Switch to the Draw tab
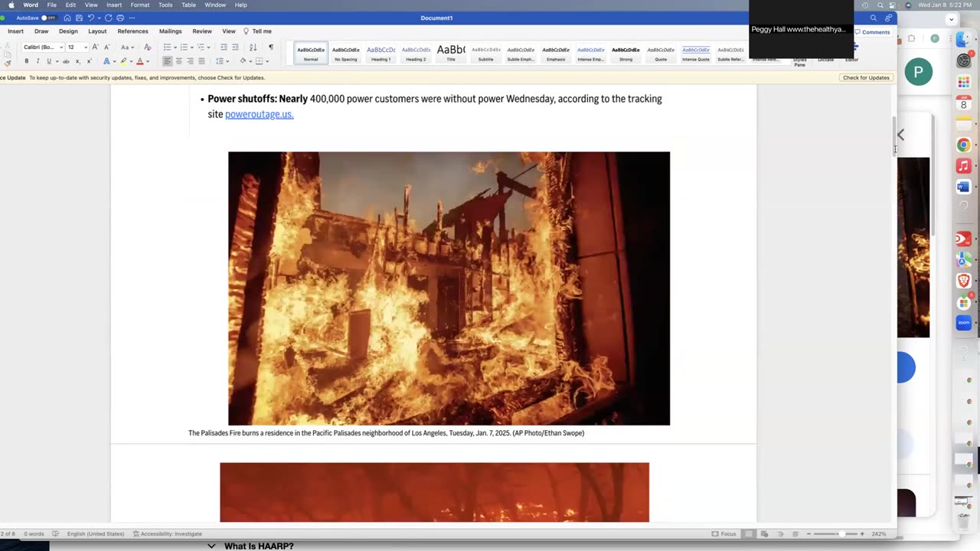980x551 pixels. point(41,31)
